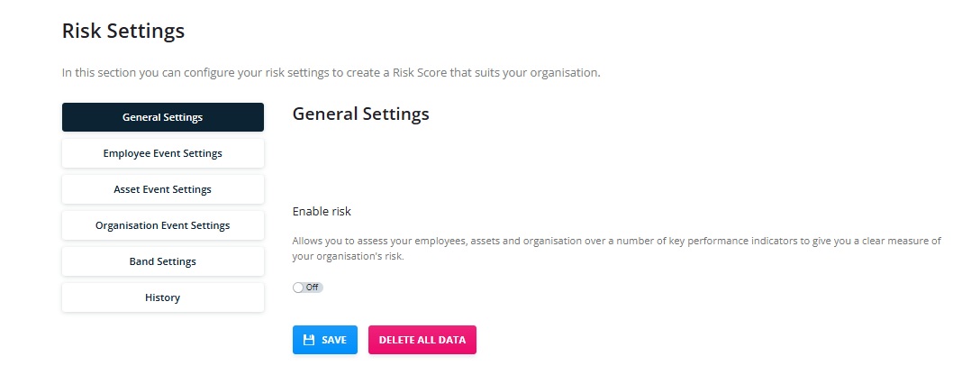
Task: Select the Asset Event Settings tab
Action: pos(162,189)
